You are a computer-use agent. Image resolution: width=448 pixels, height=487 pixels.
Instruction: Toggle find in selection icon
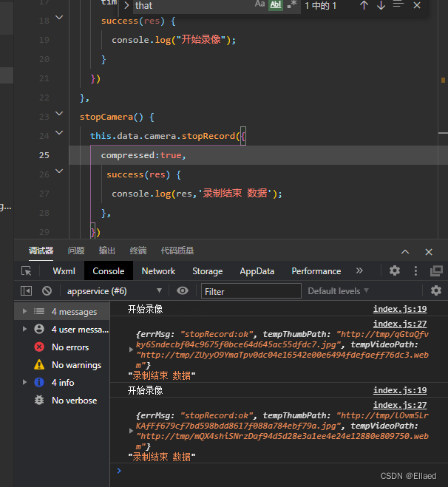tap(398, 4)
